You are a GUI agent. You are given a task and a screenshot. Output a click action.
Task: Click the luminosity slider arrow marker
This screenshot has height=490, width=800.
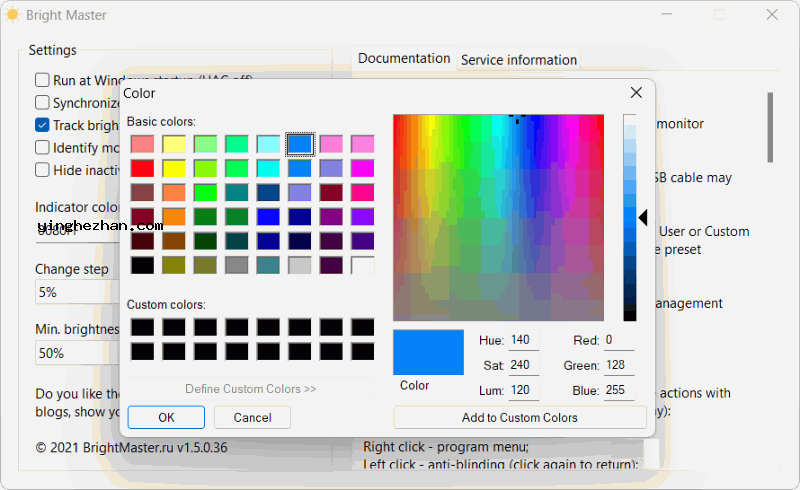coord(643,218)
